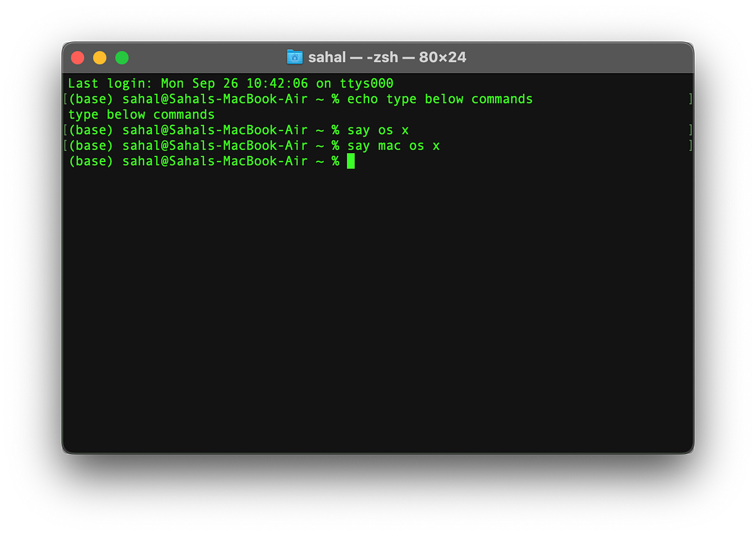Click the green block cursor at the prompt
The image size is (756, 536).
point(351,161)
